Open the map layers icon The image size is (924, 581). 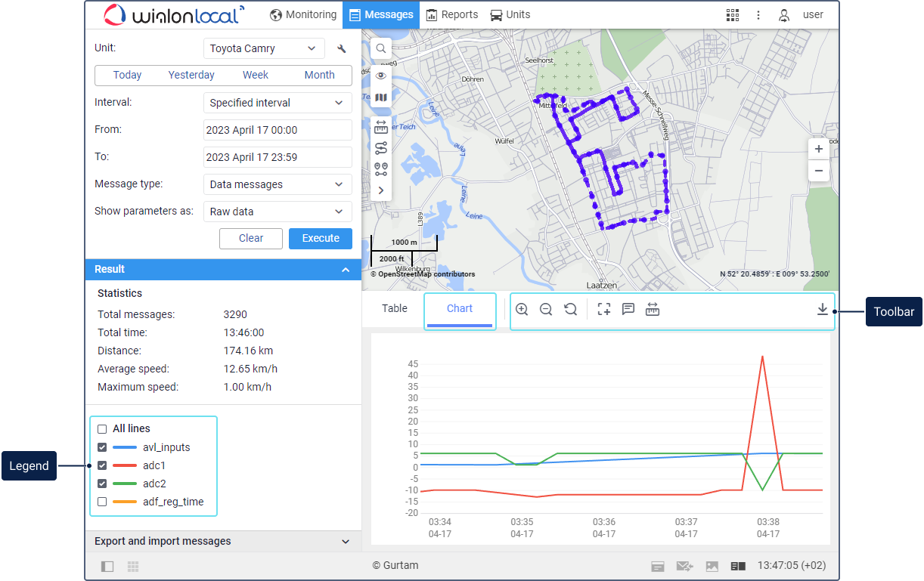coord(381,97)
